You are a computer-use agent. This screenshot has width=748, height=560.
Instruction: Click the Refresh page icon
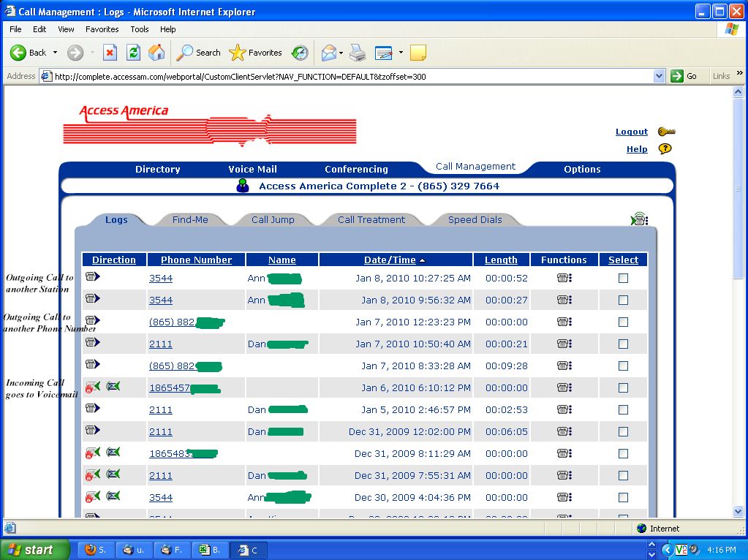133,53
